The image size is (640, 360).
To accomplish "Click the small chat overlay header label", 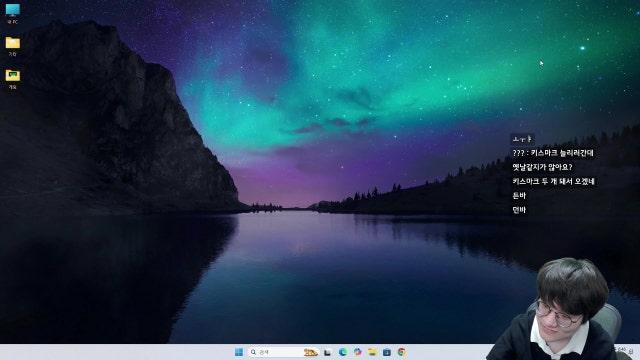I will coord(522,139).
